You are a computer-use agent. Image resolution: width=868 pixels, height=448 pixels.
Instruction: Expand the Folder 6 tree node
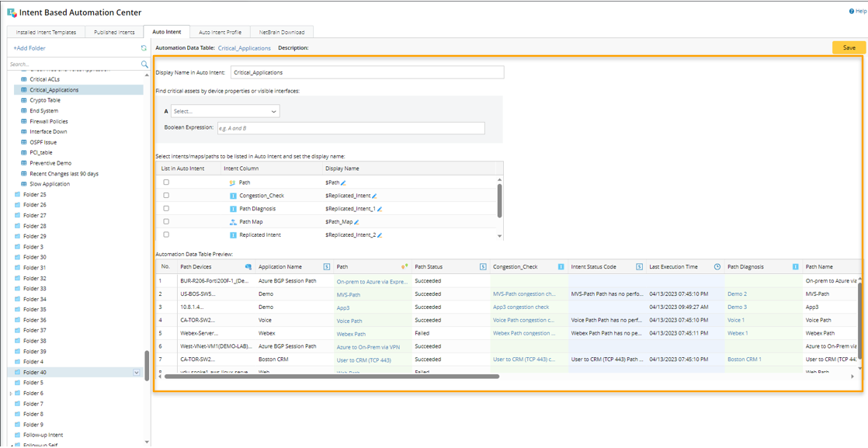[11, 394]
